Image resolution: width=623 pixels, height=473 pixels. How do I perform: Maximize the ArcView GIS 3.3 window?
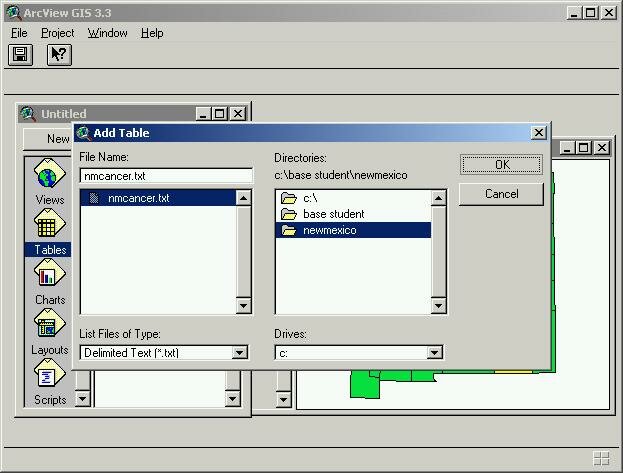coord(590,13)
